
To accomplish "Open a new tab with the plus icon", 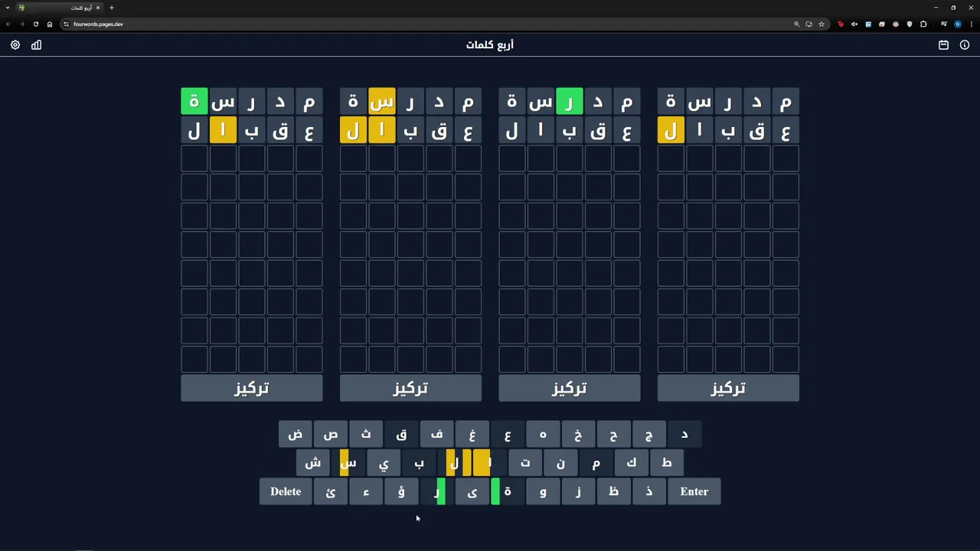I will click(111, 8).
